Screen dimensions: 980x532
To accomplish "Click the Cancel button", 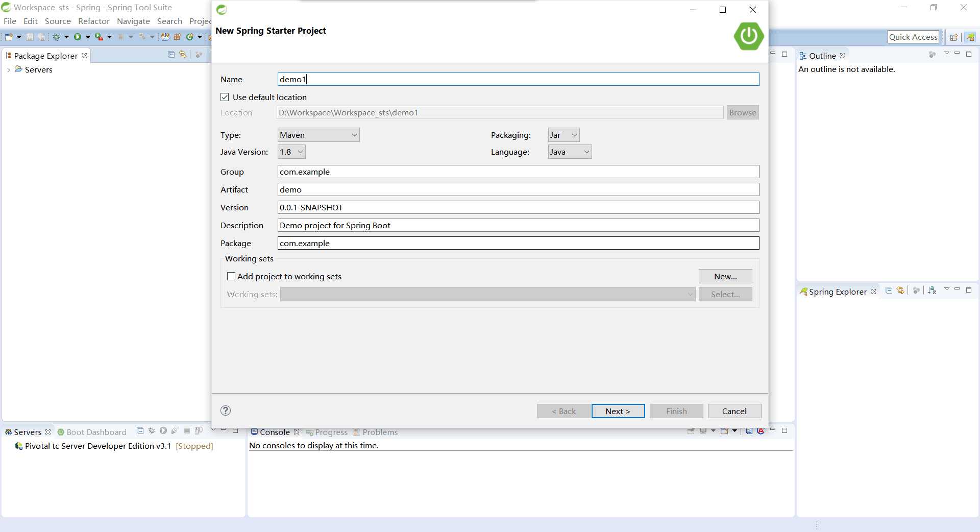I will [x=734, y=411].
